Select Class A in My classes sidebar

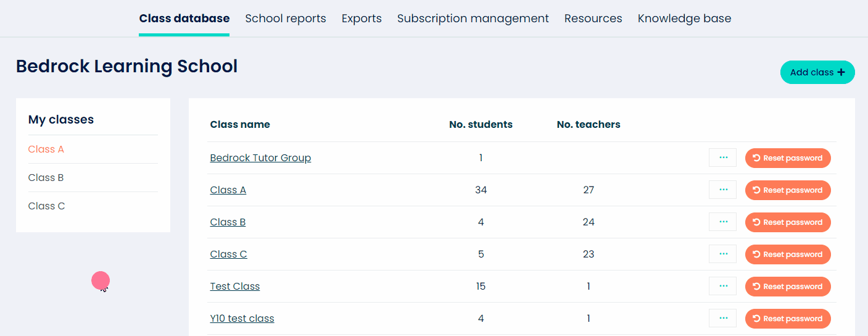46,149
